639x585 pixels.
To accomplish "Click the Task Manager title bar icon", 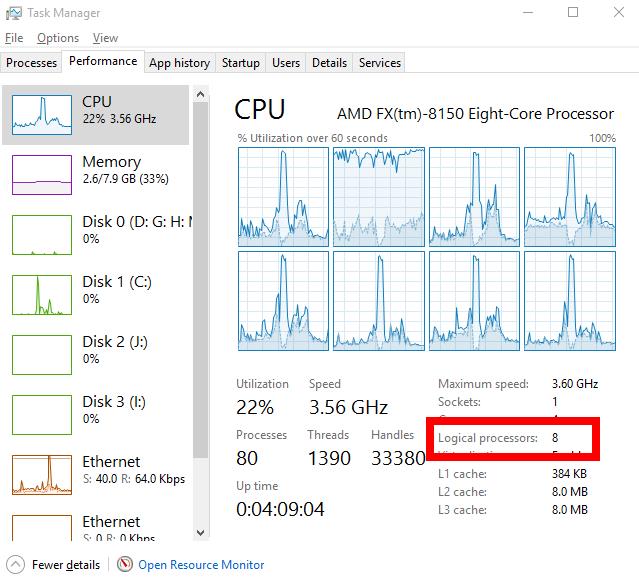I will click(x=15, y=13).
